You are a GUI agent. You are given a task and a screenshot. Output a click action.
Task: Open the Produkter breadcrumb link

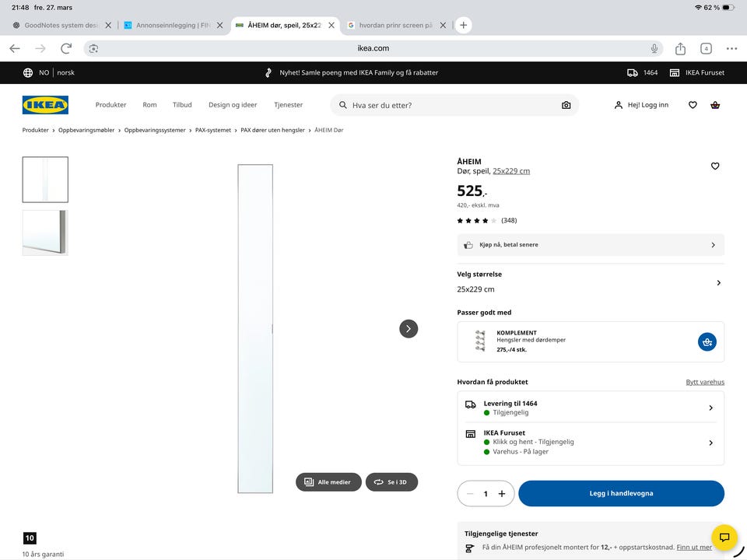35,130
